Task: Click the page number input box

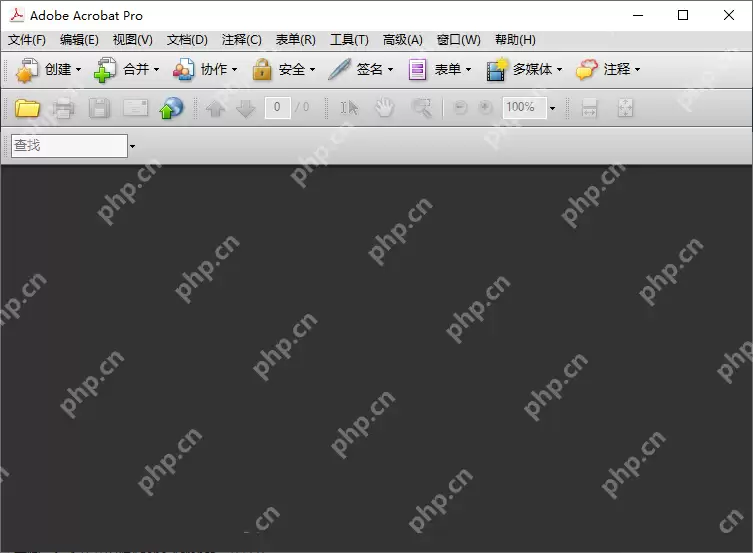Action: (278, 108)
